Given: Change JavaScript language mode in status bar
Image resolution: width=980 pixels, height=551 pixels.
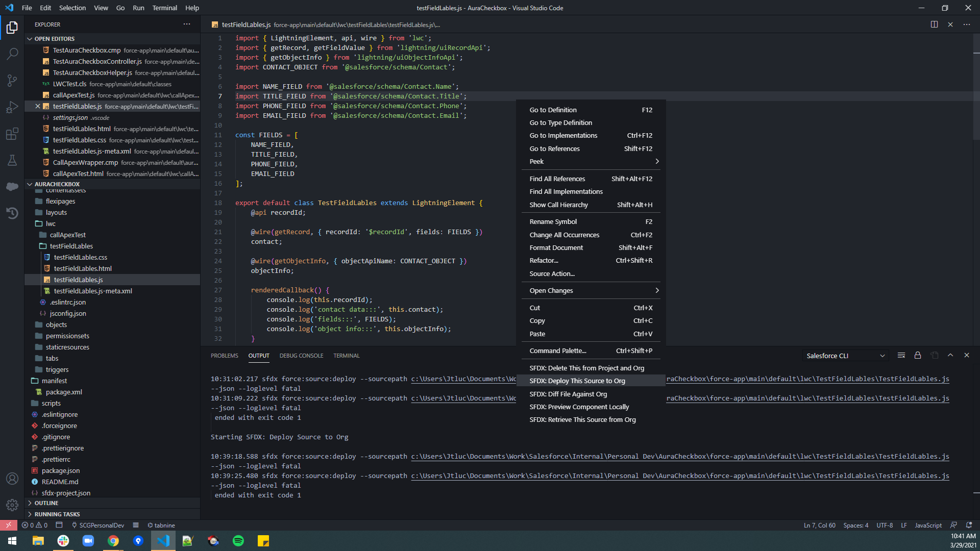Looking at the screenshot, I should pos(928,525).
